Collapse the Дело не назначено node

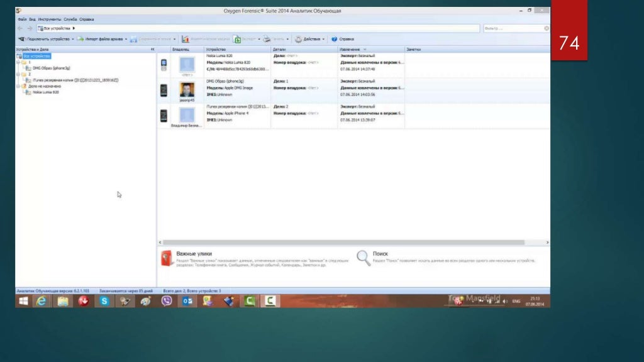pyautogui.click(x=18, y=86)
